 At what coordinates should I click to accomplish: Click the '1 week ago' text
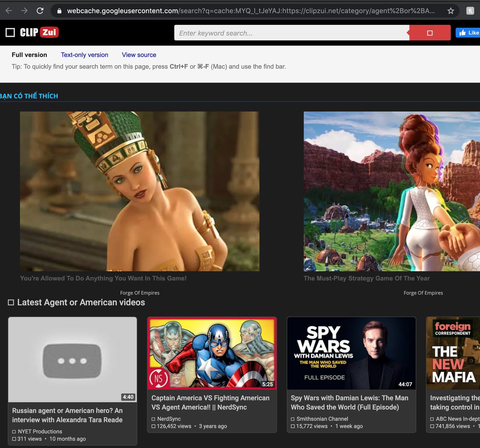[x=349, y=426]
